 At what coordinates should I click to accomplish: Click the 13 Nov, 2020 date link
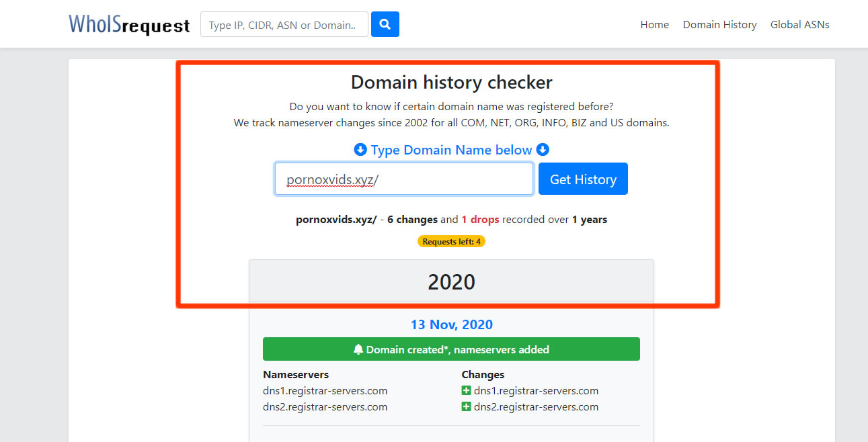(x=452, y=324)
